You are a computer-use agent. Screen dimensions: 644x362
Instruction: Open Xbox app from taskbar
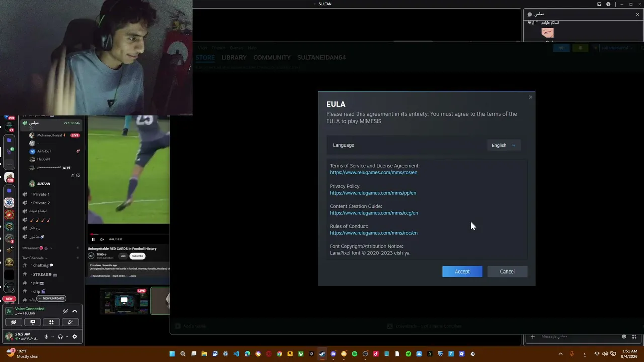[x=301, y=354]
